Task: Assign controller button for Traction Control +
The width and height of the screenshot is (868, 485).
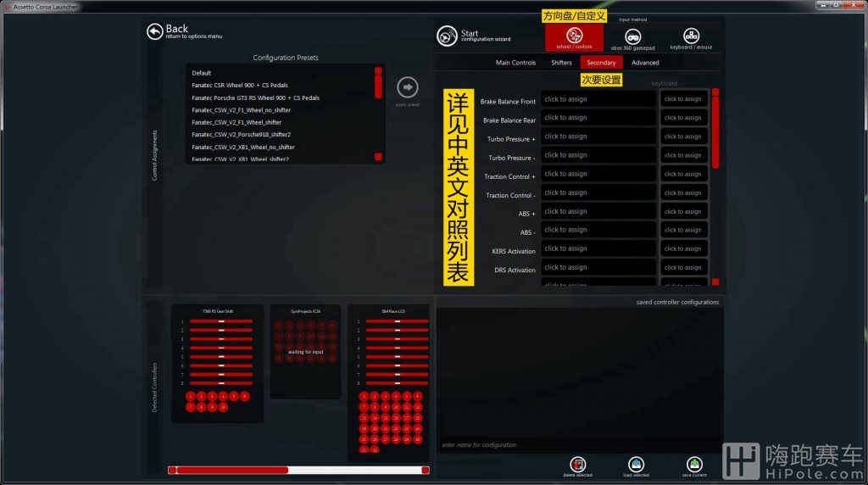Action: click(x=598, y=174)
